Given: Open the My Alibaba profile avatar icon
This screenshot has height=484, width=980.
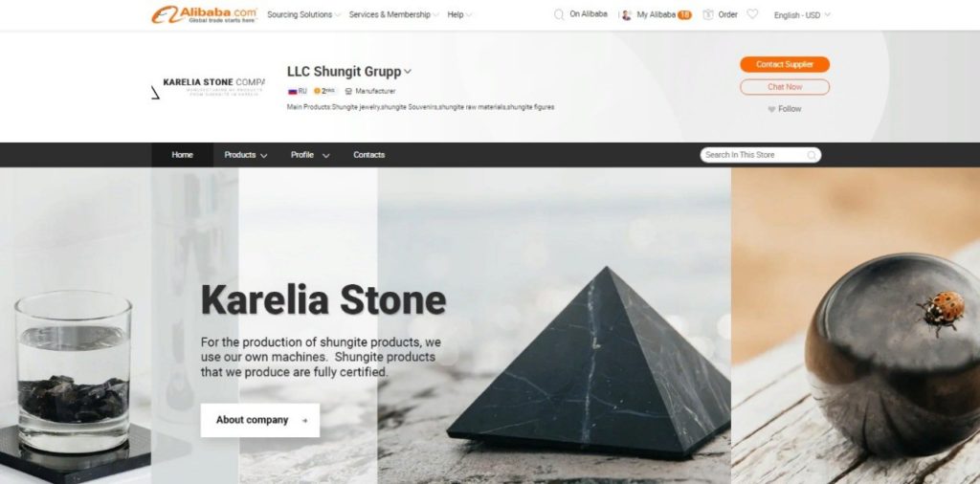Looking at the screenshot, I should pos(626,14).
